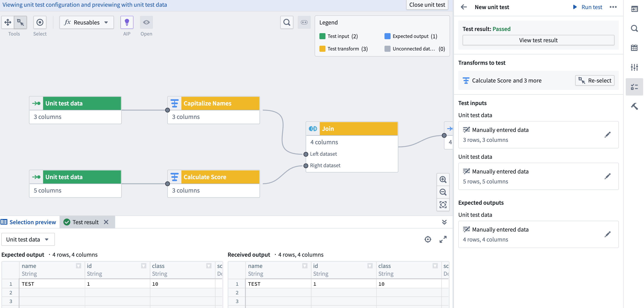Image resolution: width=644 pixels, height=308 pixels.
Task: Click the zoom fit icon in canvas controls
Action: pos(444,205)
